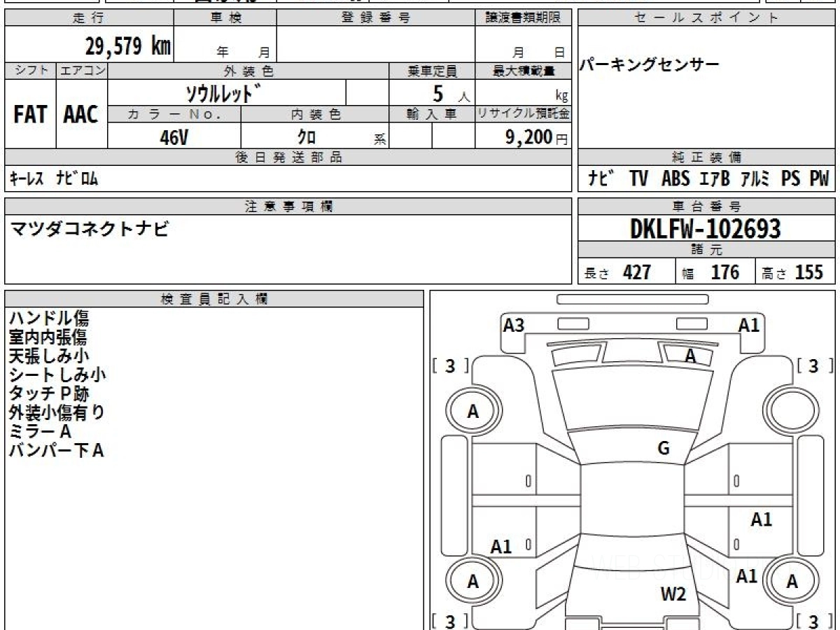
Task: Select the 走行 column header
Action: tap(89, 18)
